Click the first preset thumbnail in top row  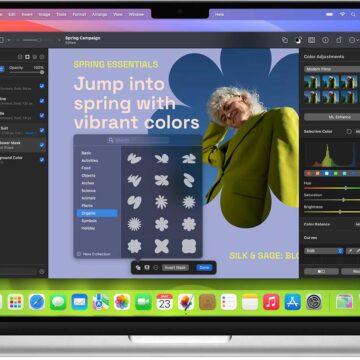(x=312, y=82)
